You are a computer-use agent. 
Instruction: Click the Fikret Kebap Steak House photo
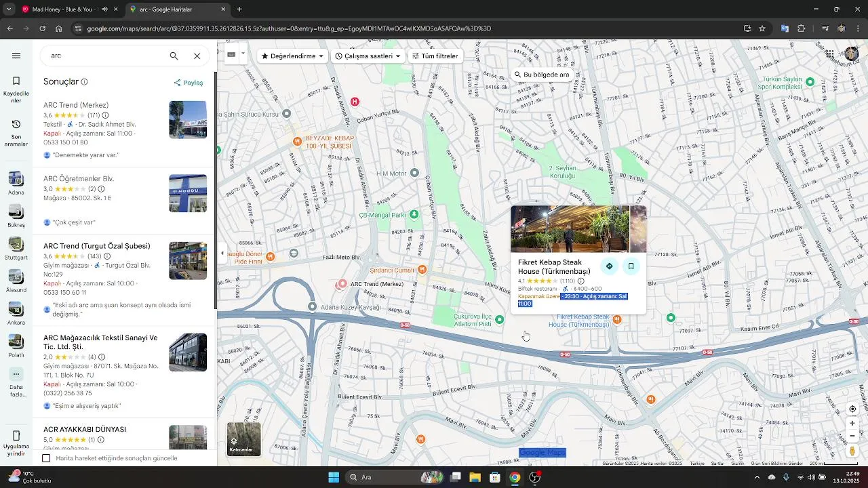(570, 229)
